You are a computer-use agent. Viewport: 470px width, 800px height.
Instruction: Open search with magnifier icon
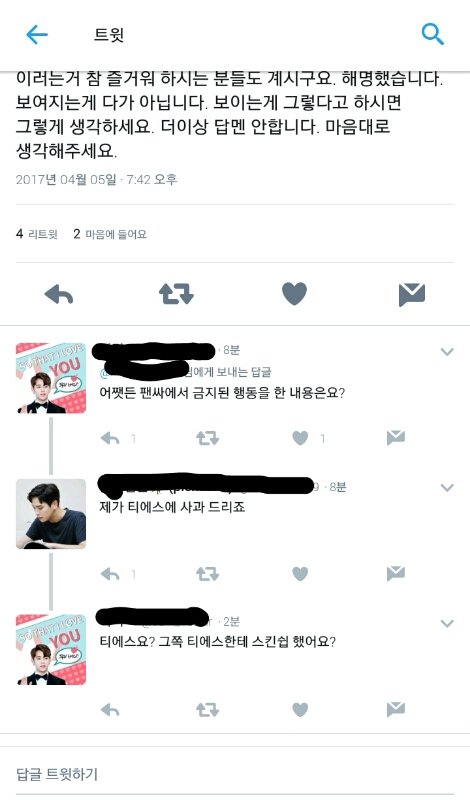[x=432, y=35]
